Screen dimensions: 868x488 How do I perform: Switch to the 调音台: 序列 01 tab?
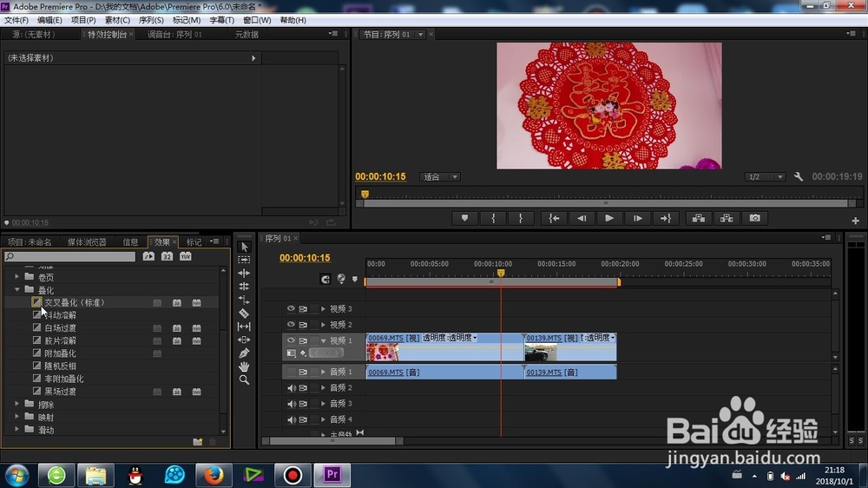[174, 35]
